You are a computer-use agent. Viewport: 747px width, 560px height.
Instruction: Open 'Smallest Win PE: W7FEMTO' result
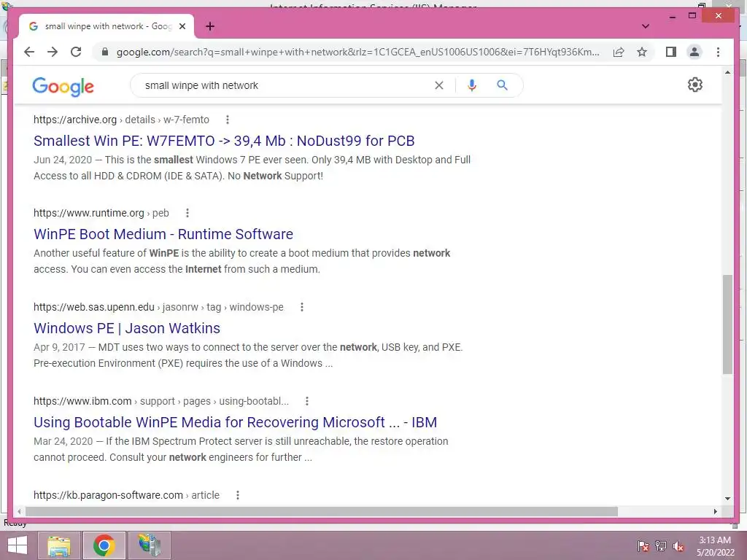click(224, 141)
